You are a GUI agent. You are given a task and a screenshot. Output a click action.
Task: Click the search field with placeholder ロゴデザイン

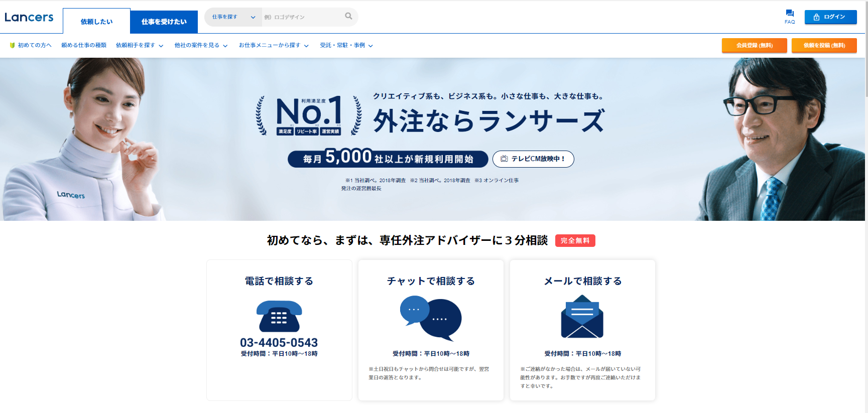point(303,17)
